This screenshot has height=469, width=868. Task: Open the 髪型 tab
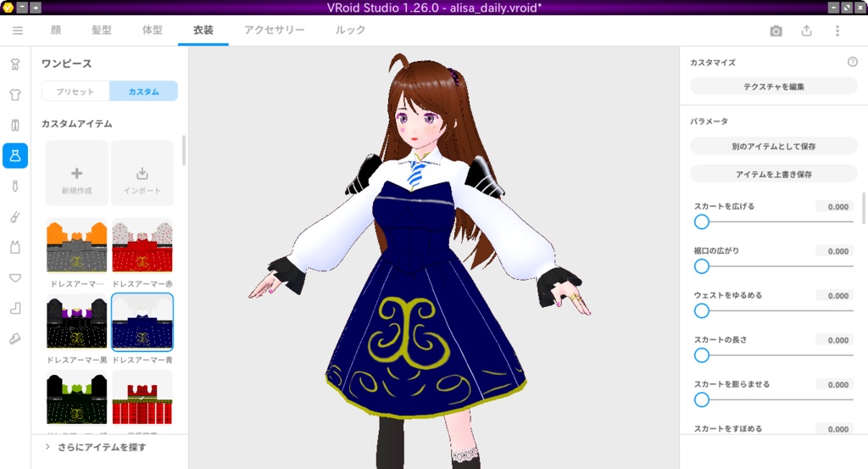click(x=102, y=30)
